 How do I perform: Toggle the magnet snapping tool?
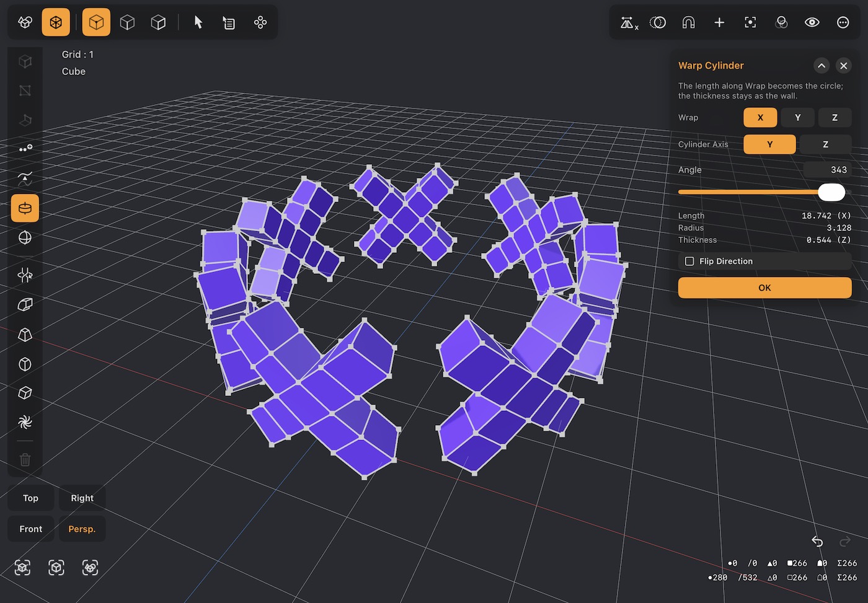click(688, 22)
